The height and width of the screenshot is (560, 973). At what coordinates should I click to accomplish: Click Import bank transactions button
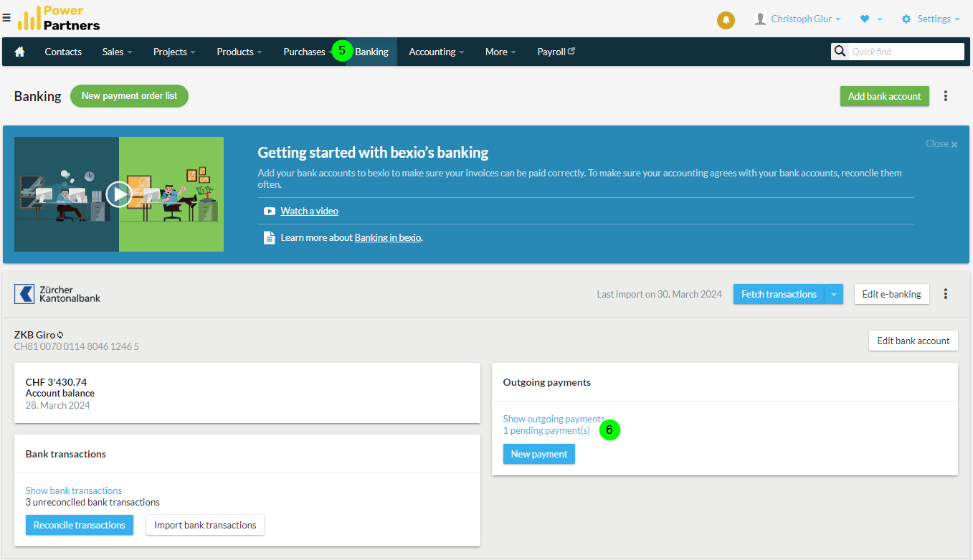[x=205, y=525]
